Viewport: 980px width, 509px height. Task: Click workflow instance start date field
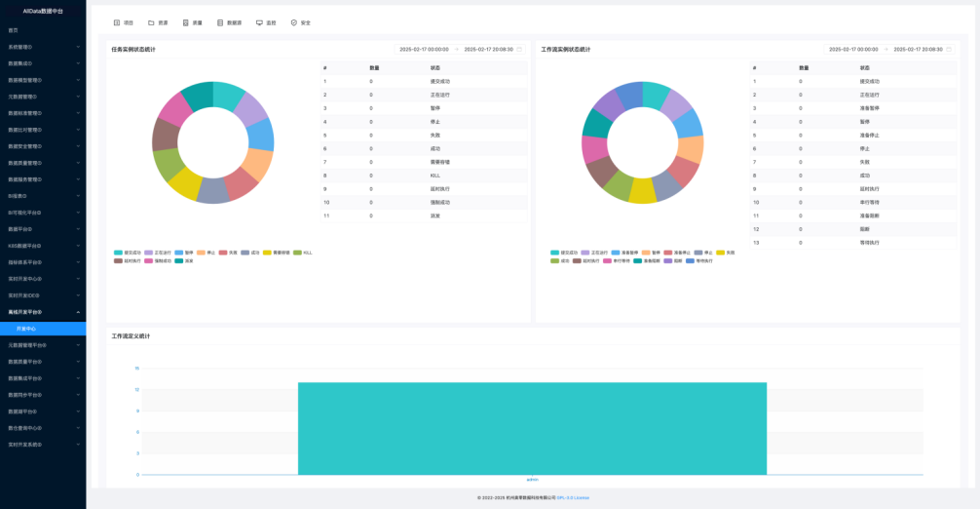click(x=853, y=50)
